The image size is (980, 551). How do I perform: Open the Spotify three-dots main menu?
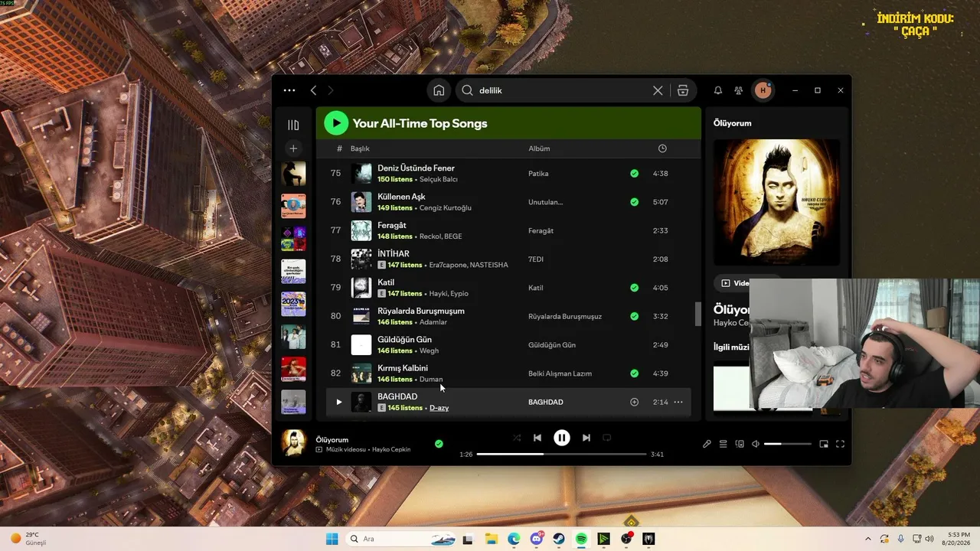tap(289, 90)
